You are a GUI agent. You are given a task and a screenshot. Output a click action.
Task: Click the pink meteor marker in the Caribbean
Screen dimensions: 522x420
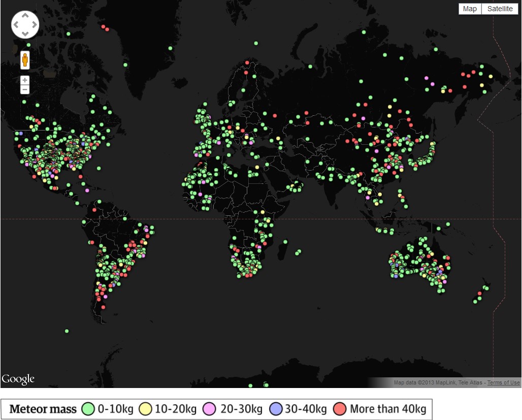[x=87, y=190]
